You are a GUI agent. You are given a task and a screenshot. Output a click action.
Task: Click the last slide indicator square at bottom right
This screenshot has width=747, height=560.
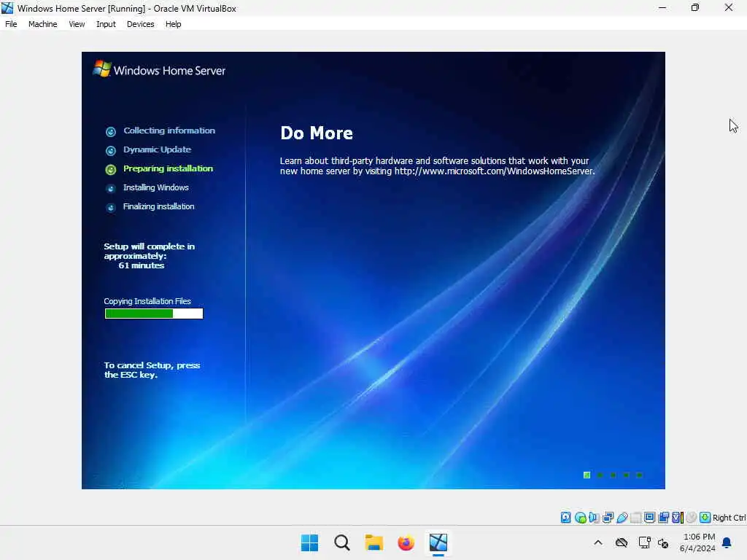[x=639, y=475]
